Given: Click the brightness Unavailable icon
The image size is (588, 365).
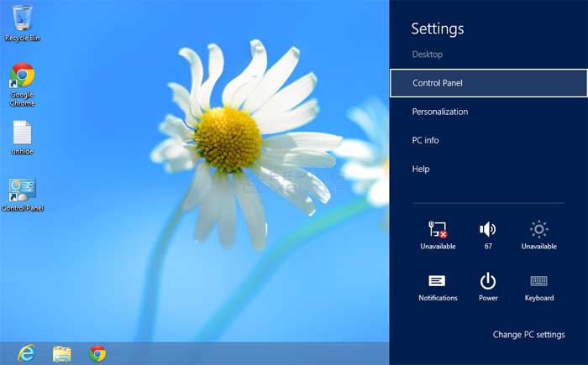Looking at the screenshot, I should point(539,235).
